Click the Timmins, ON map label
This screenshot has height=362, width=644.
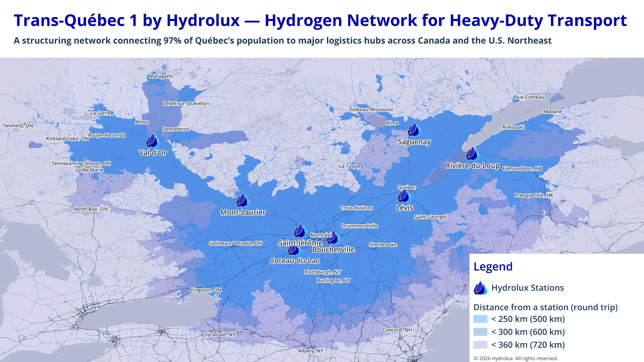18,126
